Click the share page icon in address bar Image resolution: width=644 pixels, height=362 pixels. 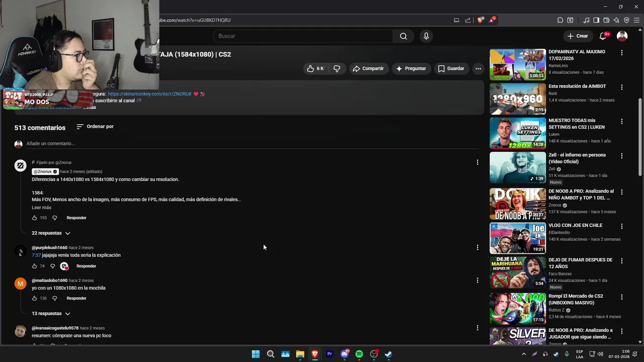(468, 20)
